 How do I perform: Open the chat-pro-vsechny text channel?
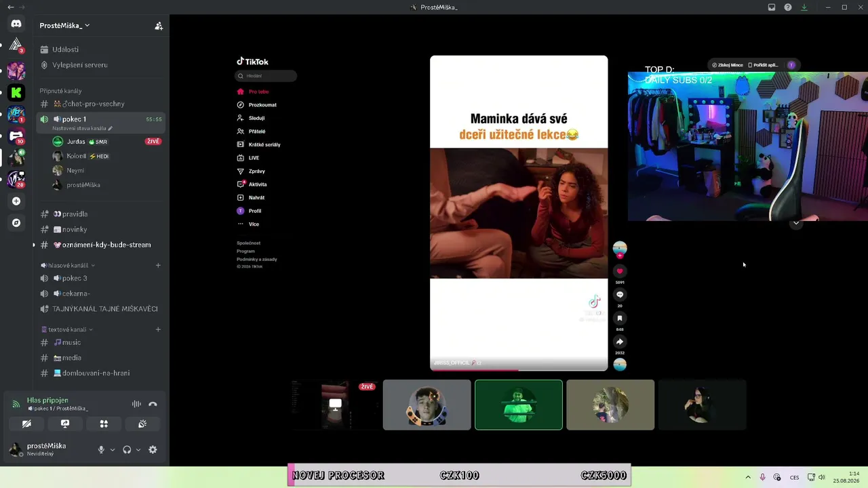click(102, 104)
